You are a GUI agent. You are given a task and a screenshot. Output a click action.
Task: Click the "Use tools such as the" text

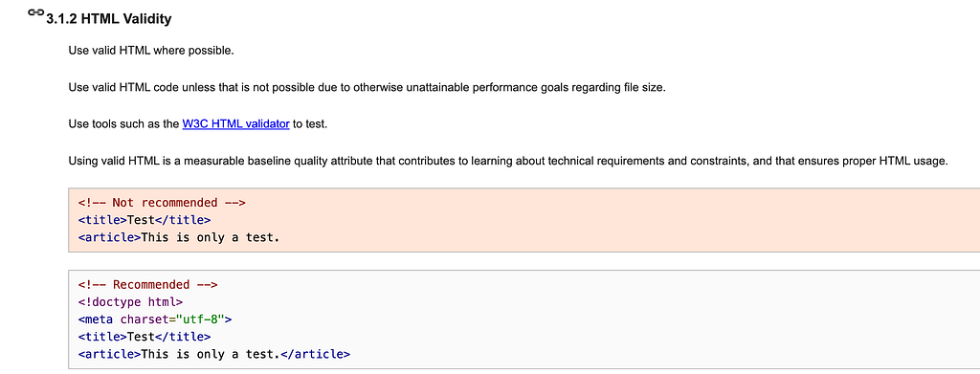(x=123, y=124)
